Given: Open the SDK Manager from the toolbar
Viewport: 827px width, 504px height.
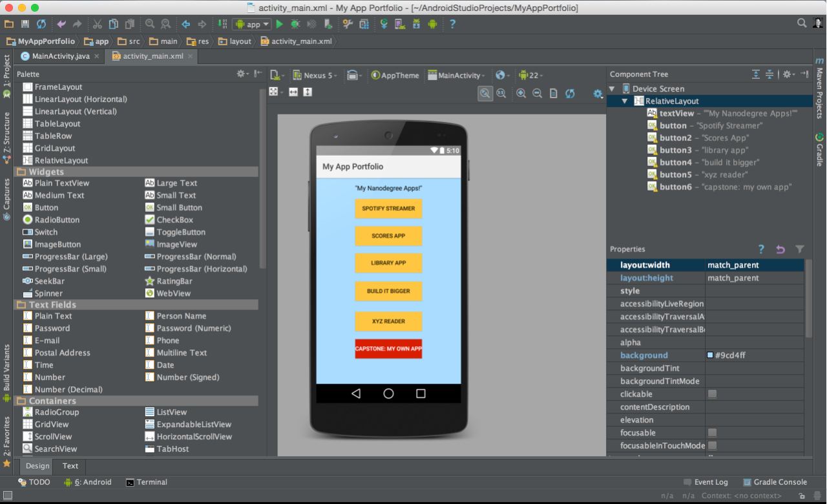Looking at the screenshot, I should [416, 24].
